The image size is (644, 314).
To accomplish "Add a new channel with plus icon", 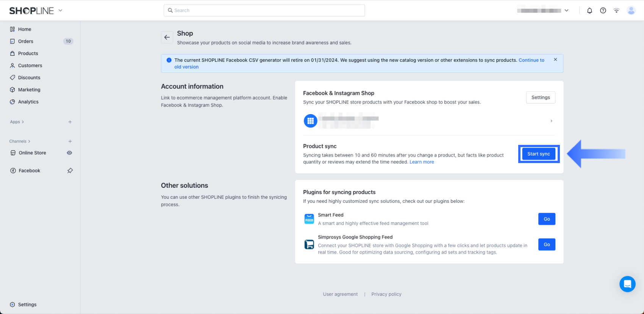I will tap(70, 141).
